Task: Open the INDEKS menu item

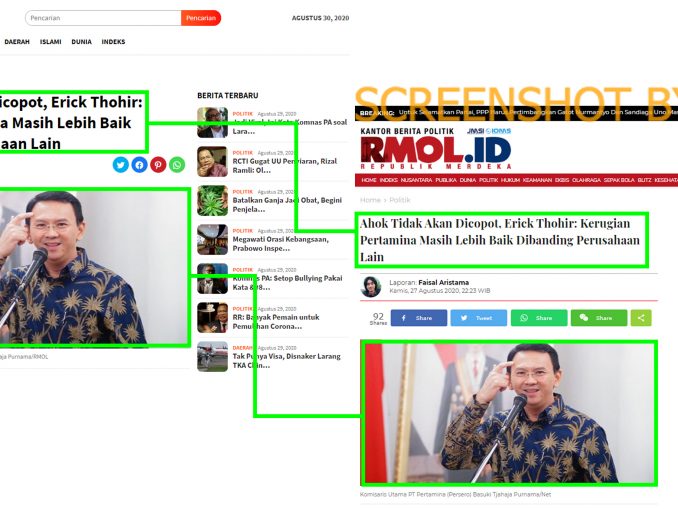Action: coord(113,42)
